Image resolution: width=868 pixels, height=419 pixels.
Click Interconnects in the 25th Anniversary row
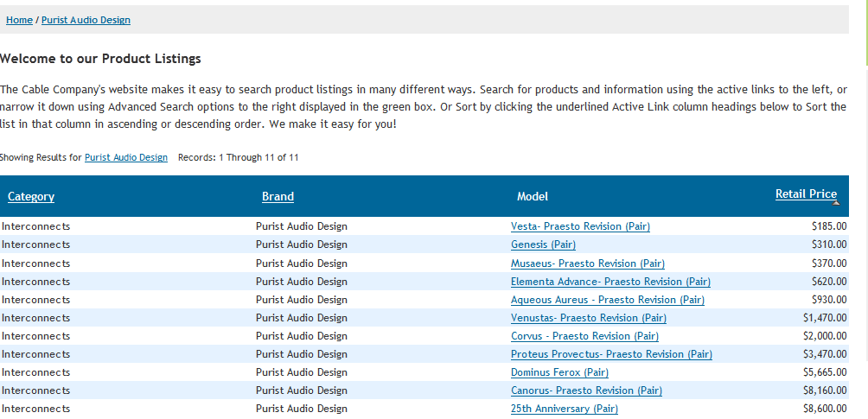(x=36, y=409)
